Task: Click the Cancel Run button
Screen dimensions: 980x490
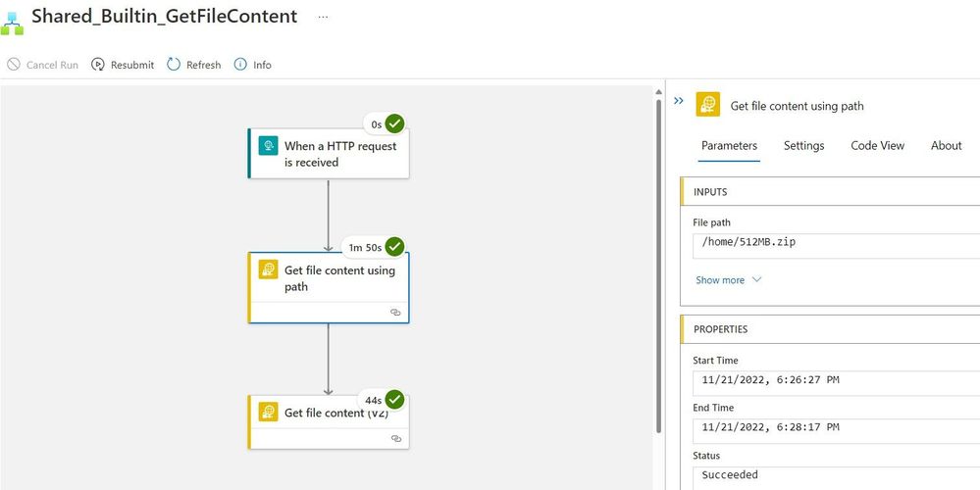Action: coord(43,65)
